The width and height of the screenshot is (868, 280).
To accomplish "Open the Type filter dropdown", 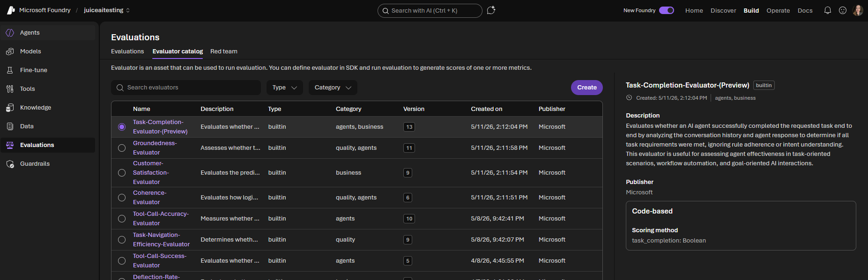I will pos(285,88).
